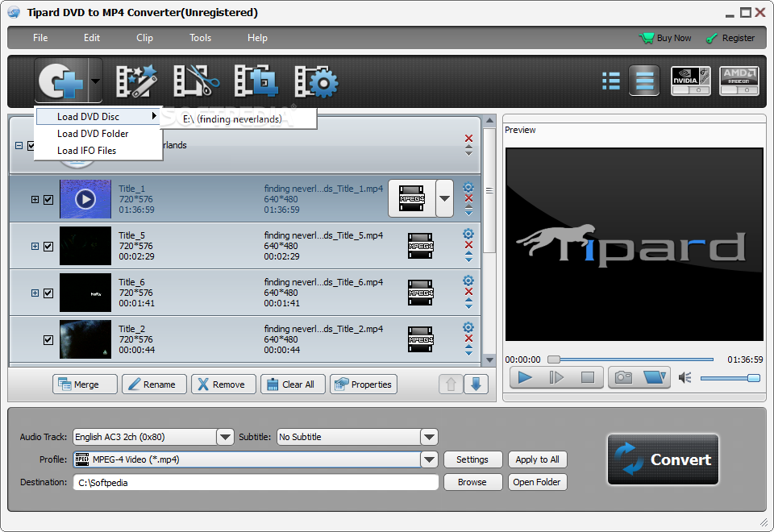Open the Load DVD dropdown arrow

(x=96, y=81)
